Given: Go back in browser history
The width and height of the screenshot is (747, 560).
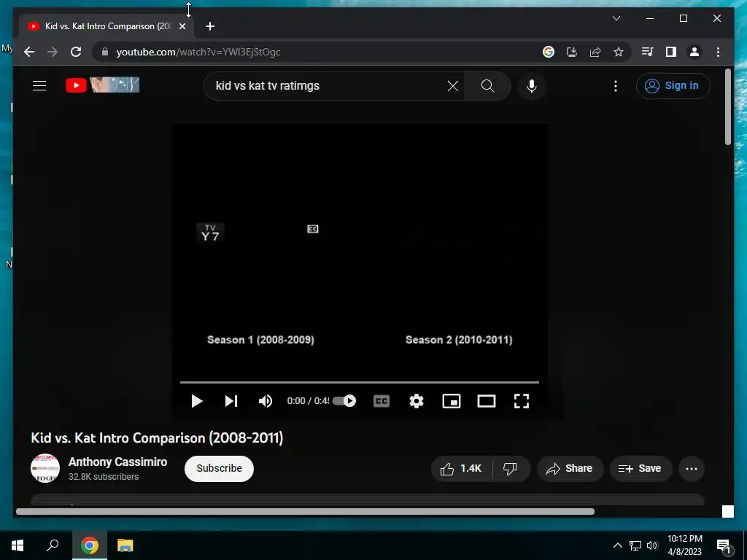Looking at the screenshot, I should (x=29, y=52).
